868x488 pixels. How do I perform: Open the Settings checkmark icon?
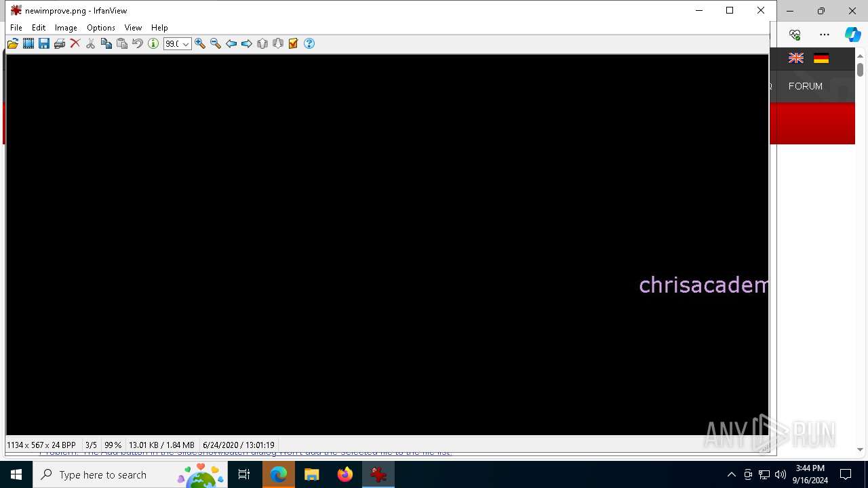tap(294, 43)
